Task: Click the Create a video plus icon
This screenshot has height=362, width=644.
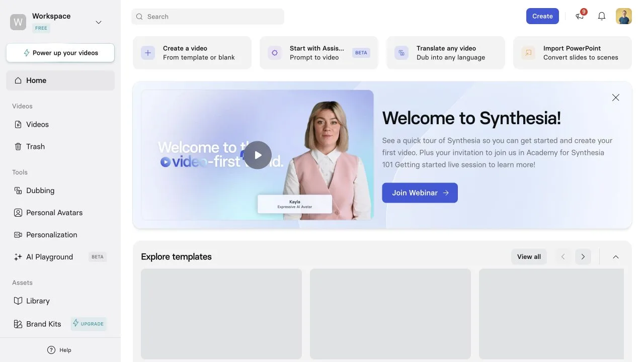Action: 148,52
